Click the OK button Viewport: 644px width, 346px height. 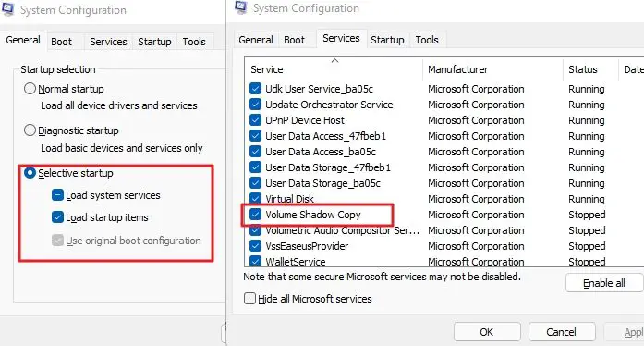[487, 332]
